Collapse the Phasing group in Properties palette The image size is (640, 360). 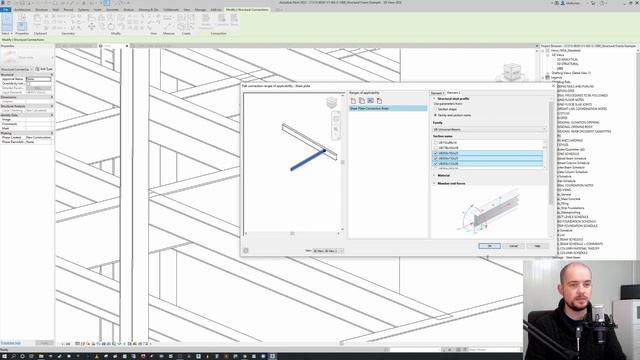pyautogui.click(x=52, y=133)
